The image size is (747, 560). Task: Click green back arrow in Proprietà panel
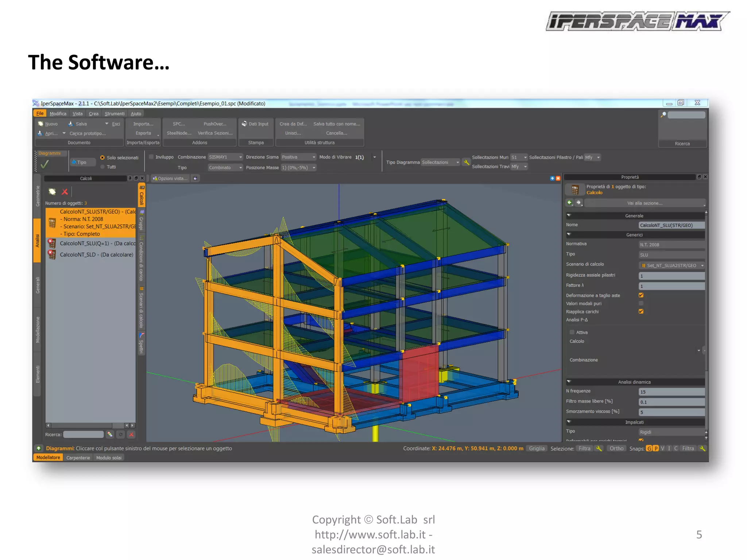(570, 203)
